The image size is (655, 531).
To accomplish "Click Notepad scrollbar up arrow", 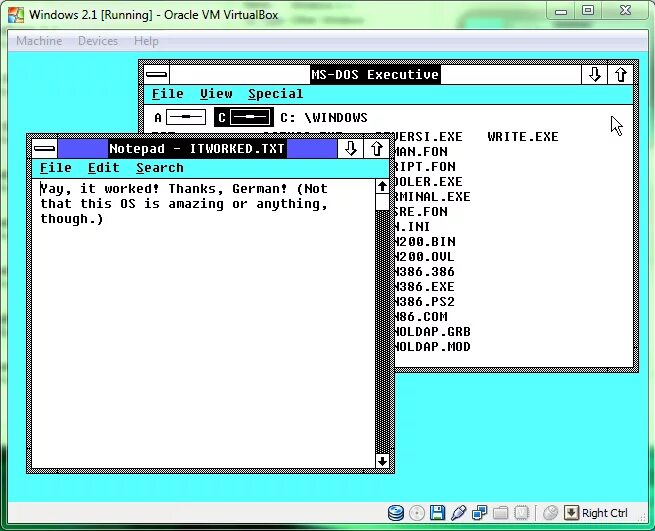I will click(382, 186).
